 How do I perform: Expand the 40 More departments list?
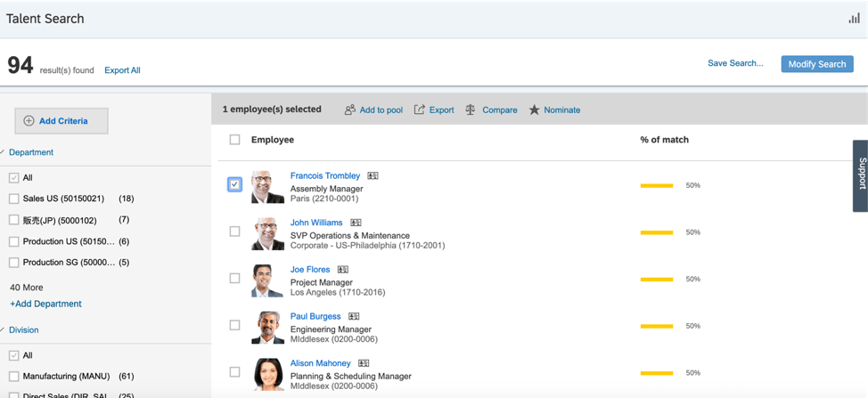[x=26, y=288]
